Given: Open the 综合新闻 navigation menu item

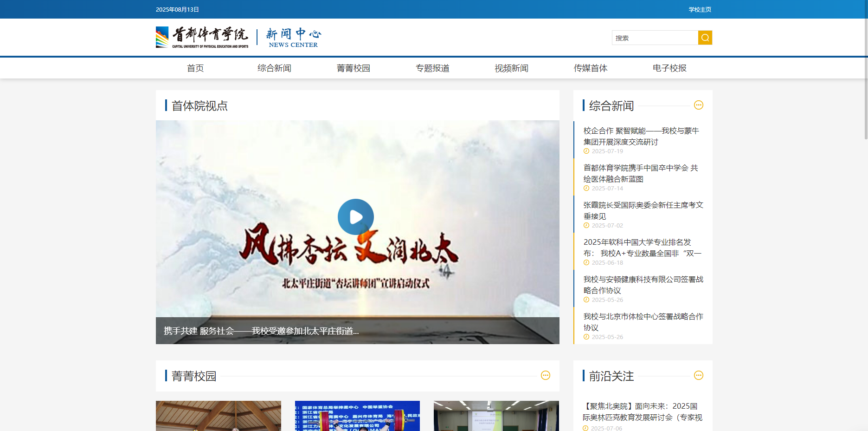Looking at the screenshot, I should (x=274, y=68).
